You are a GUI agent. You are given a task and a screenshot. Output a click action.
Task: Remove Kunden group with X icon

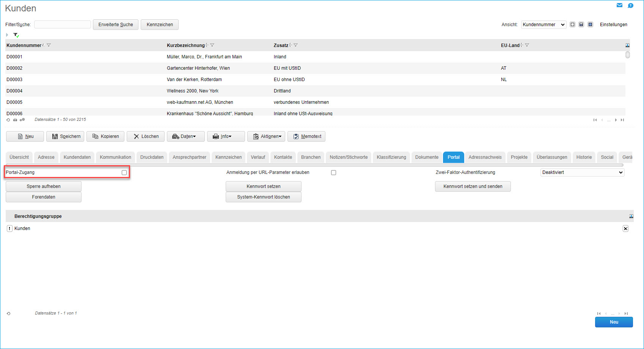(x=625, y=228)
